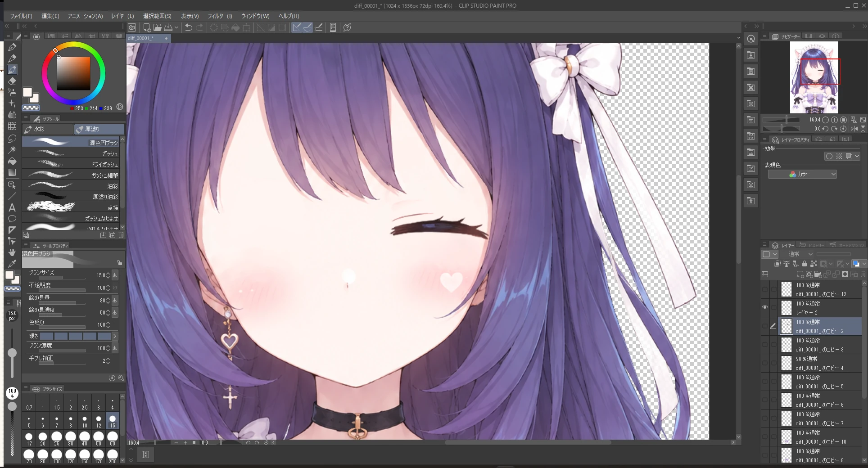
Task: Expand the save options arrow
Action: click(176, 27)
